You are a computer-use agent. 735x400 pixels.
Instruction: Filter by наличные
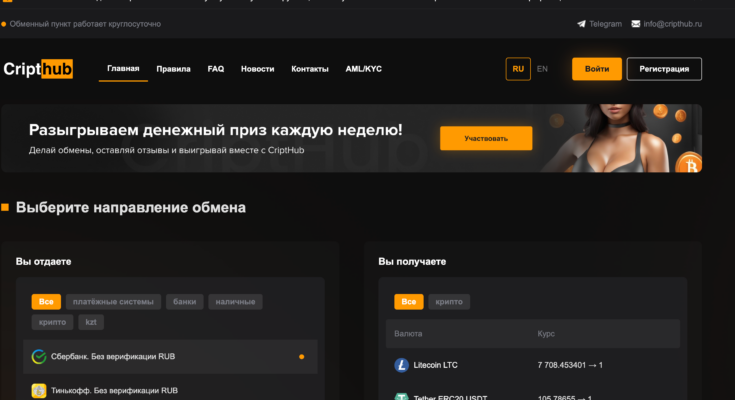click(235, 302)
